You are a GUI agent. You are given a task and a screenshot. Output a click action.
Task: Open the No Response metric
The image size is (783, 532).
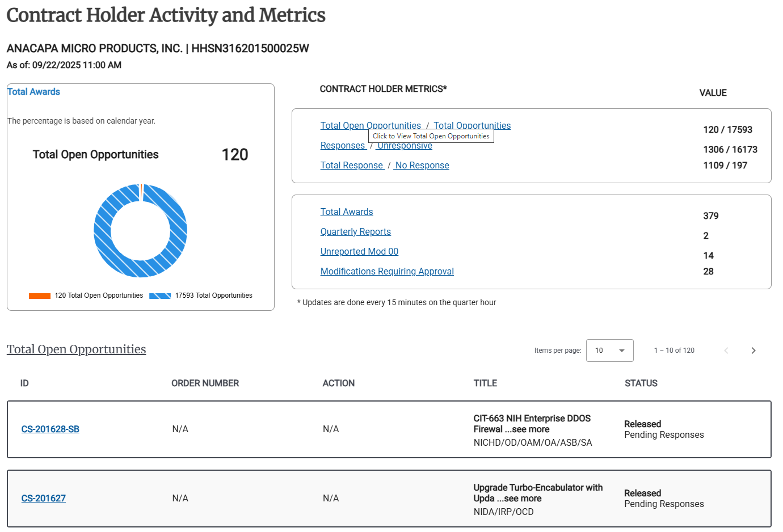pyautogui.click(x=421, y=165)
